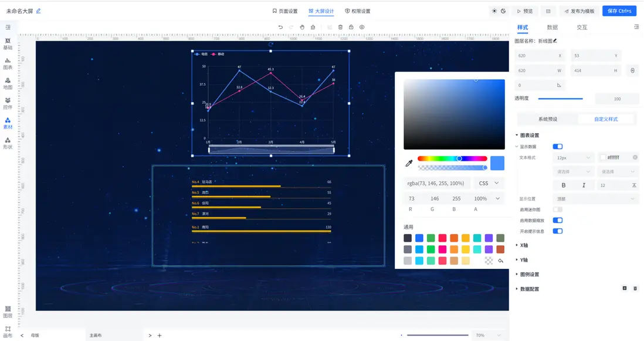Add a new canvas page with plus

160,335
